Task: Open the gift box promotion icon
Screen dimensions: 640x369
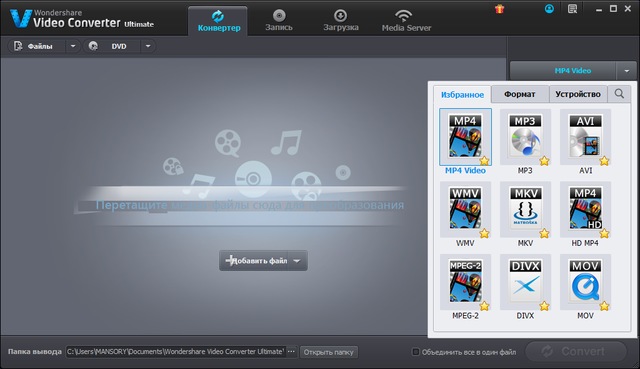Action: (500, 9)
